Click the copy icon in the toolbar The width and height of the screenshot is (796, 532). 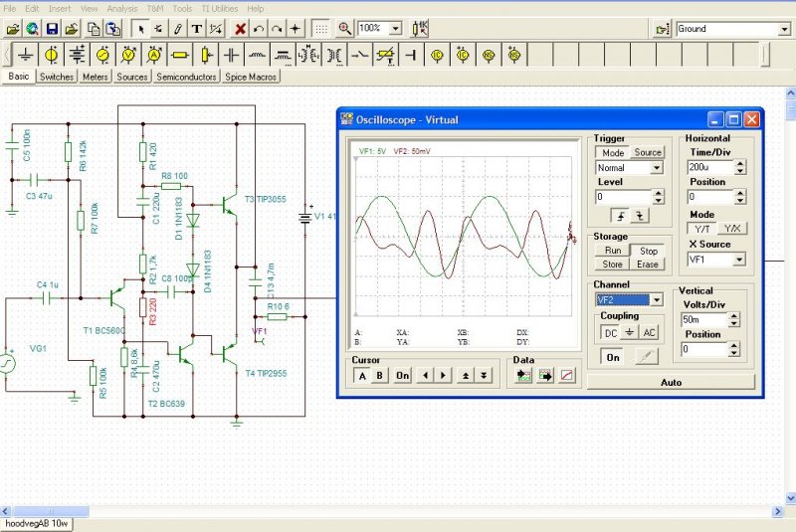[x=94, y=29]
